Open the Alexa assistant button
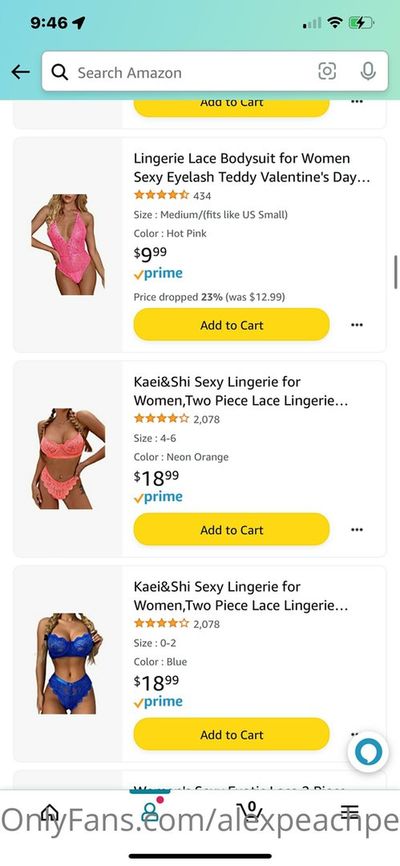Screen dimensions: 400x866 [369, 752]
